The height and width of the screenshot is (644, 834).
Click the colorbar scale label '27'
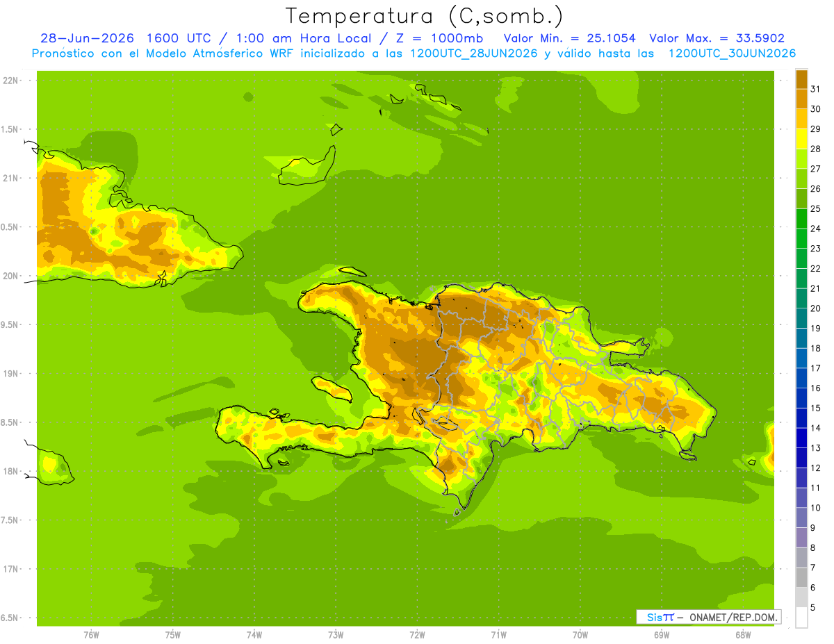815,169
